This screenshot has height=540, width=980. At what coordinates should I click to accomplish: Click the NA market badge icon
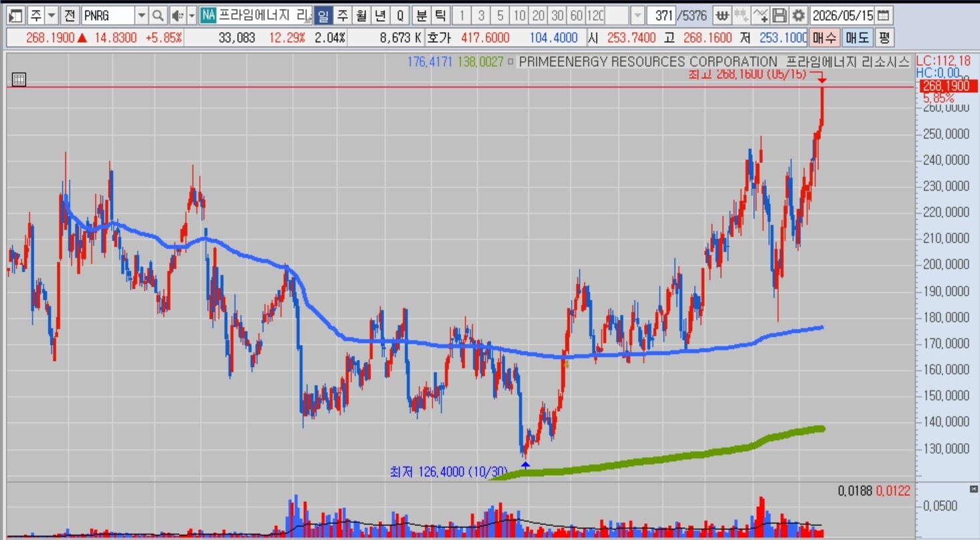point(208,15)
